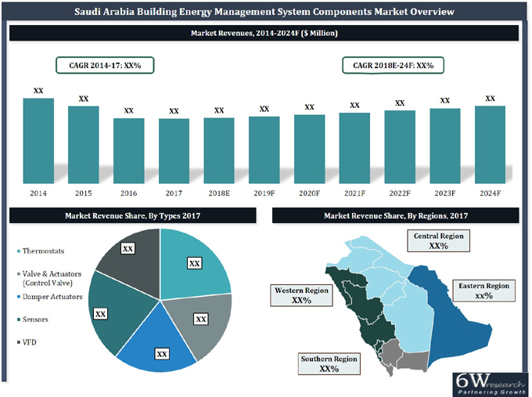Click the 2014 revenue bar
This screenshot has width=532, height=397.
click(x=38, y=141)
